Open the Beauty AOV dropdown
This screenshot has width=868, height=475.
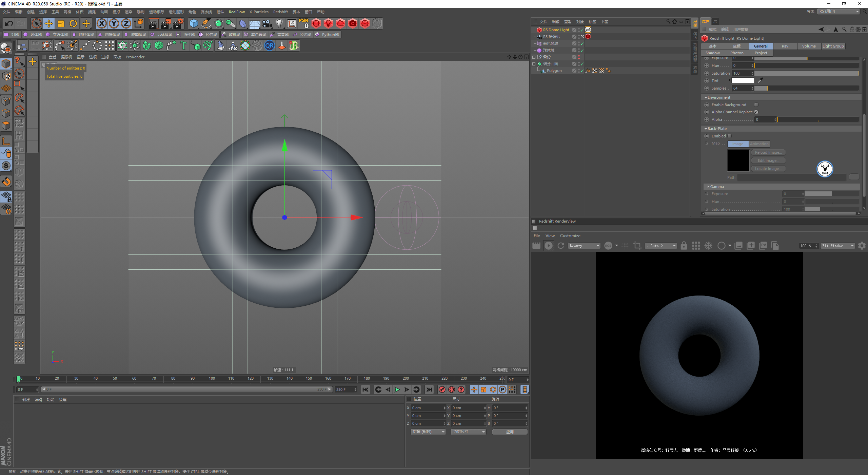coord(584,246)
